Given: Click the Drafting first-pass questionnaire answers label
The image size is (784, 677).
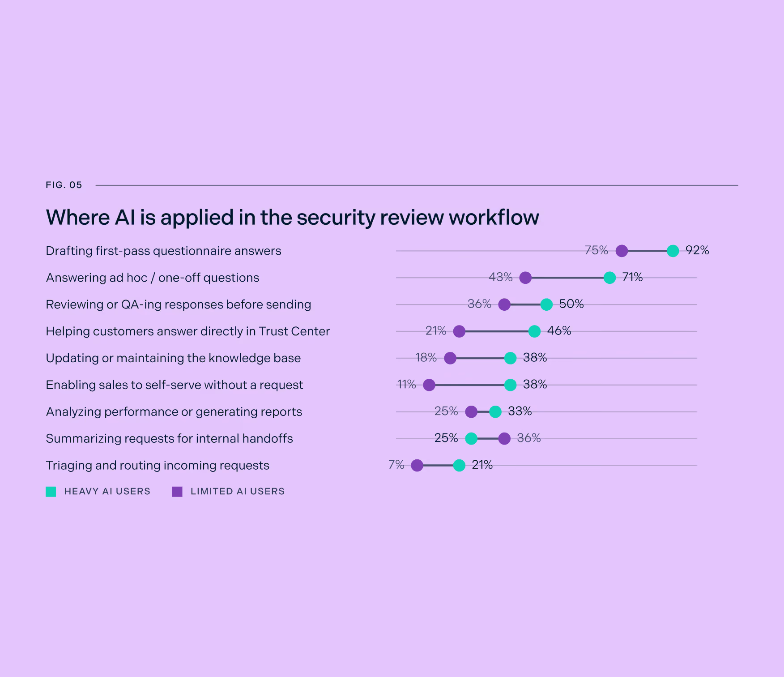Looking at the screenshot, I should 164,251.
